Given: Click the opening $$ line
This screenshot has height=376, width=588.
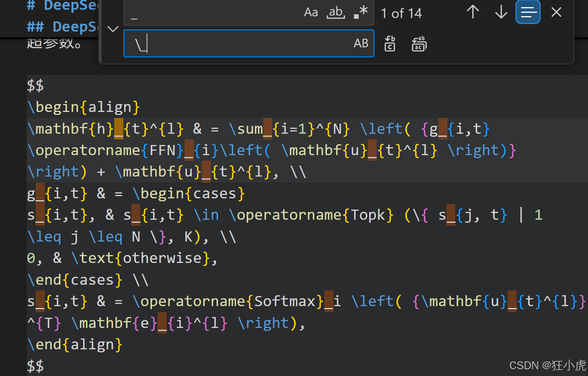Looking at the screenshot, I should click(35, 86).
